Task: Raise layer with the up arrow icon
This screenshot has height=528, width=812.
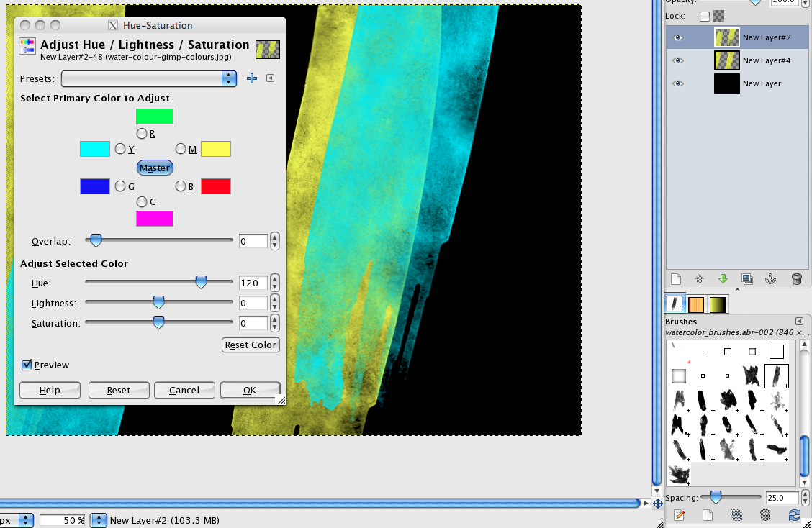Action: (699, 280)
